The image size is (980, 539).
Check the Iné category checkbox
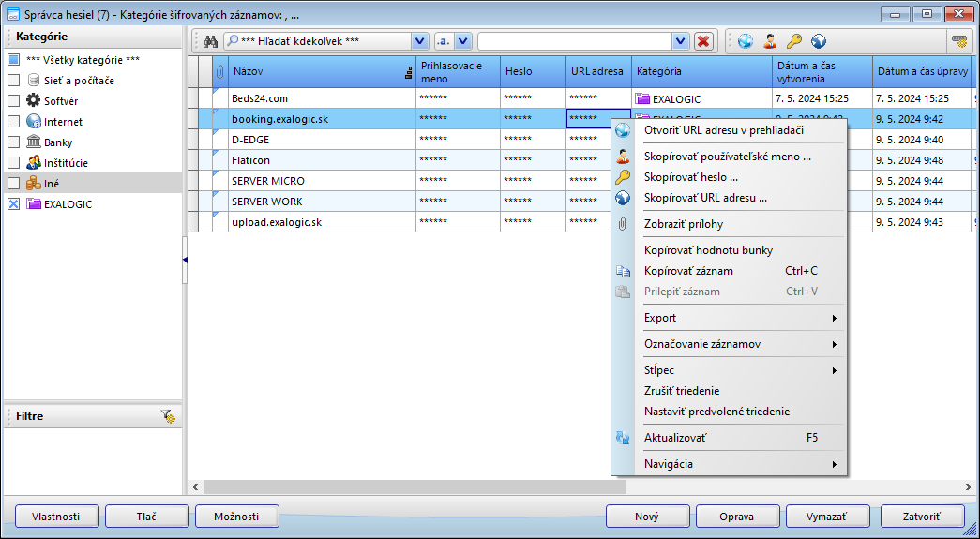14,183
